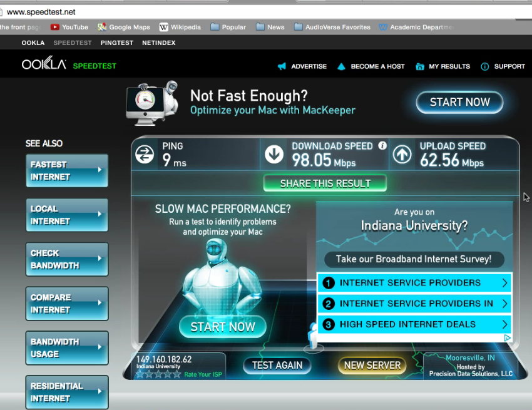Click the Become a Host icon
Viewport: 532px width, 410px height.
[341, 66]
